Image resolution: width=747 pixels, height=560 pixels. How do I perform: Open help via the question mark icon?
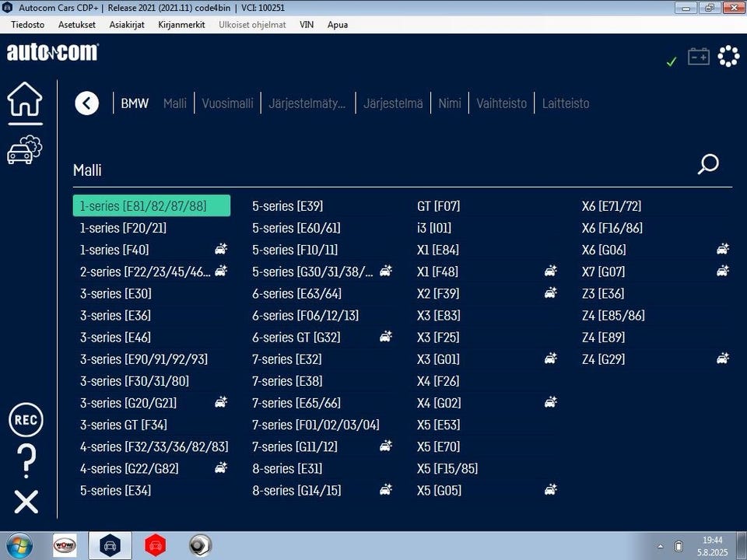tap(26, 461)
